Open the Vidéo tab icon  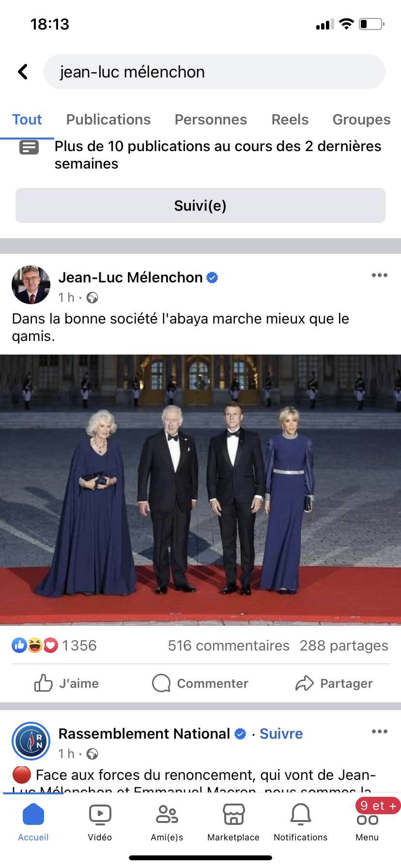click(100, 815)
